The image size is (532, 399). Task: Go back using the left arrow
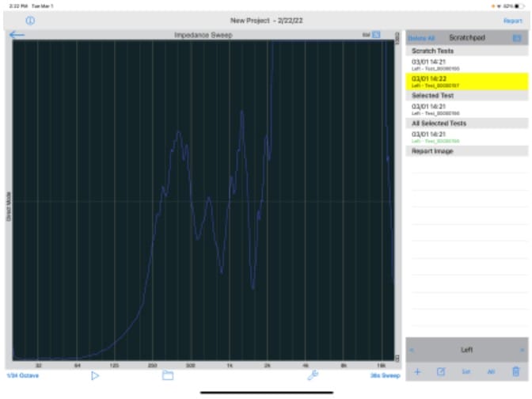coord(17,36)
